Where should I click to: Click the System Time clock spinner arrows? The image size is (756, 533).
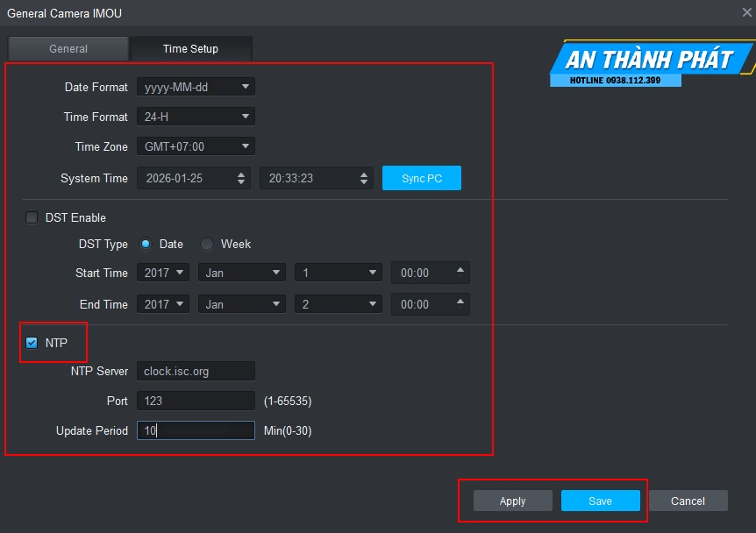click(365, 178)
